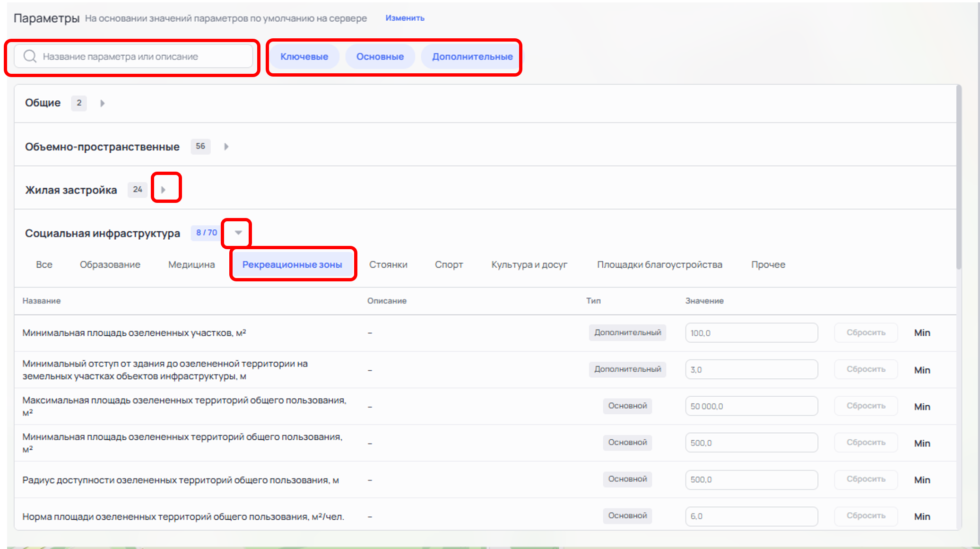This screenshot has width=980, height=549.
Task: Open the Медицина tab
Action: coord(191,265)
